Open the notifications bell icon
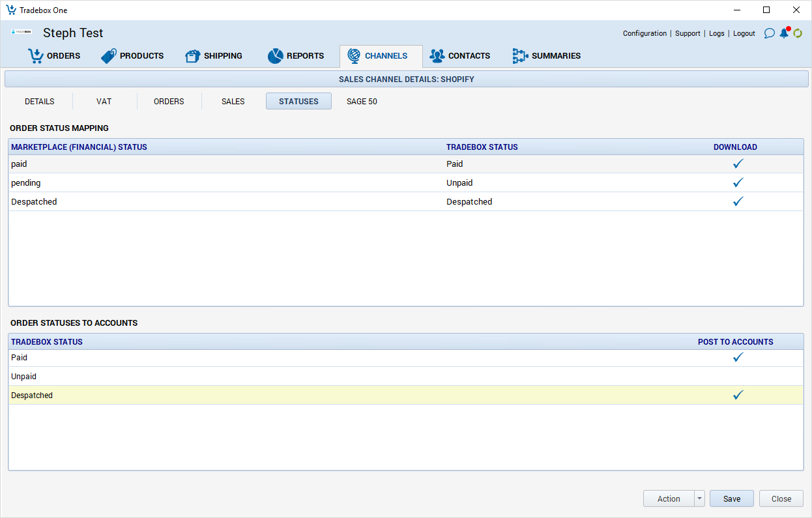This screenshot has width=812, height=518. [x=784, y=33]
